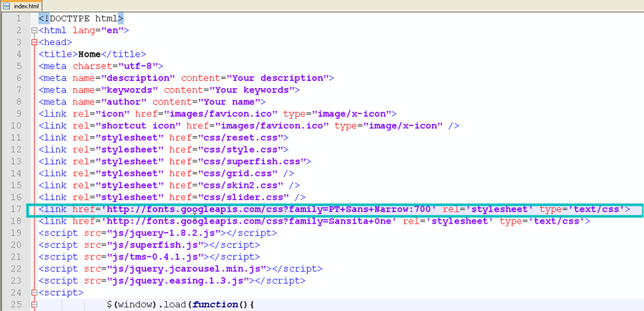Click the "css/reset.css" href value

click(240, 138)
